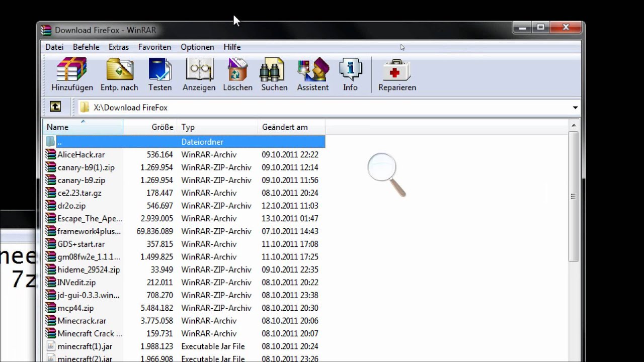The height and width of the screenshot is (362, 644).
Task: Open the Befehle menu
Action: coord(86,47)
